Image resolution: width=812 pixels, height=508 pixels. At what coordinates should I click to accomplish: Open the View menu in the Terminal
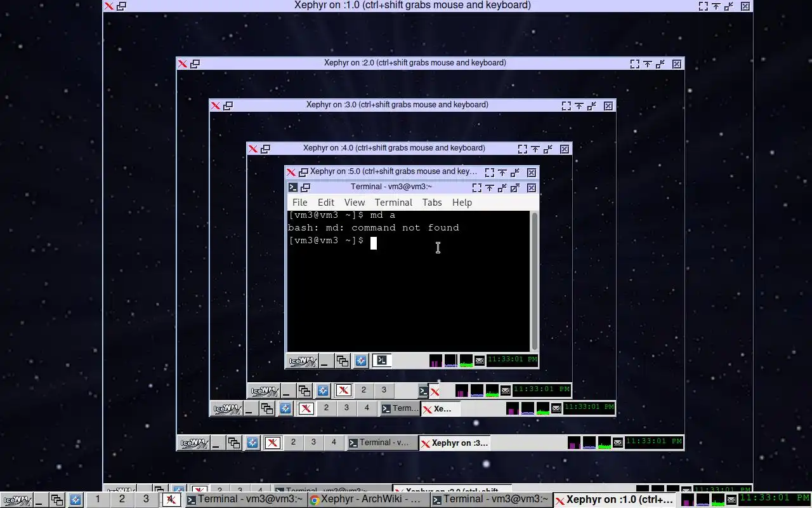[355, 203]
